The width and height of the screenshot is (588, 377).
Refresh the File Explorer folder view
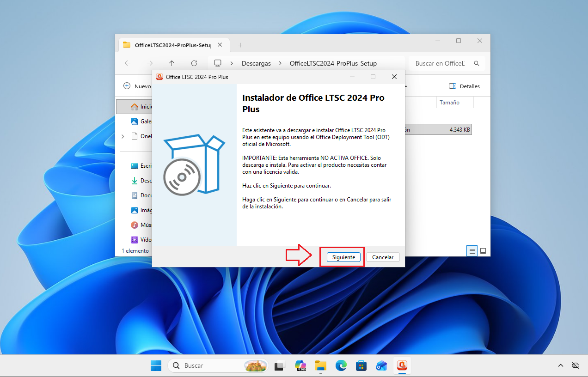[x=194, y=63]
